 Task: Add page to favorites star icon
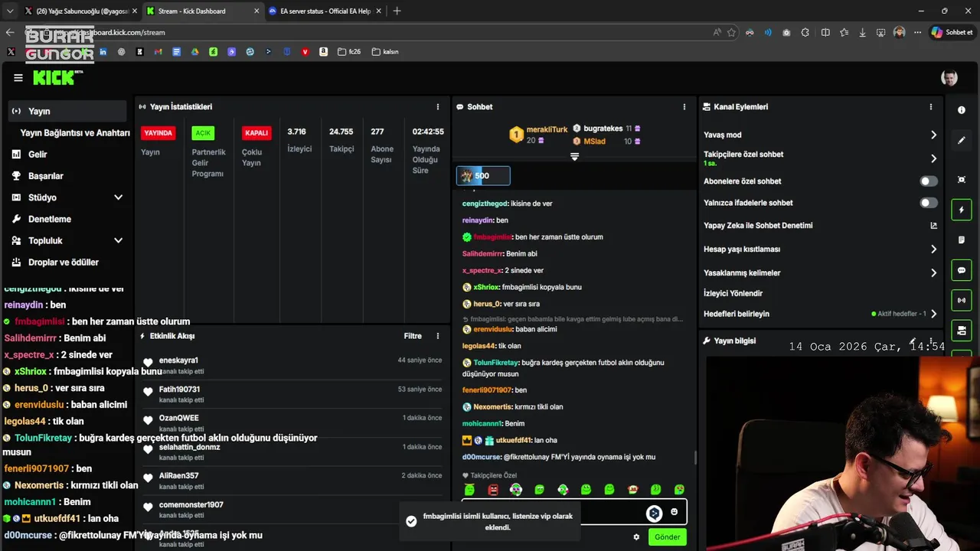pyautogui.click(x=731, y=33)
